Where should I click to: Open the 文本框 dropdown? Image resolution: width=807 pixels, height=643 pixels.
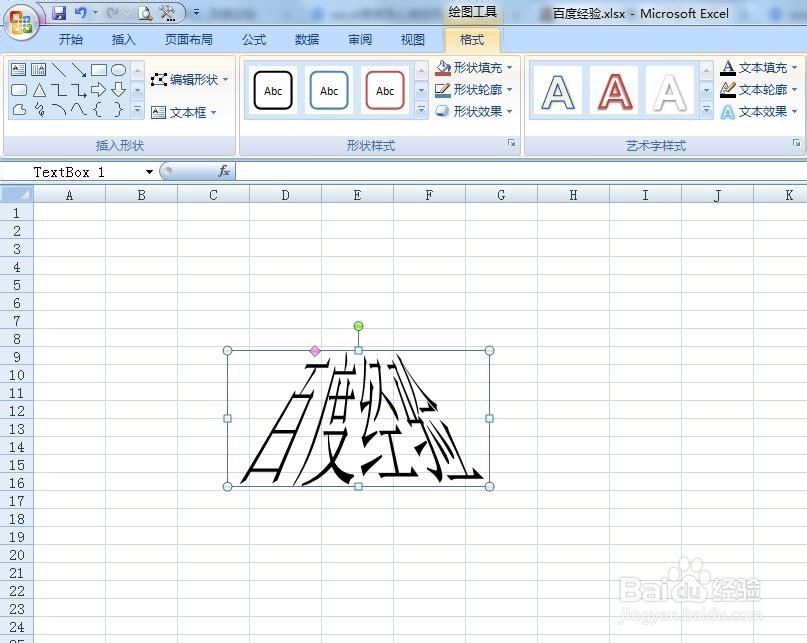tap(183, 112)
